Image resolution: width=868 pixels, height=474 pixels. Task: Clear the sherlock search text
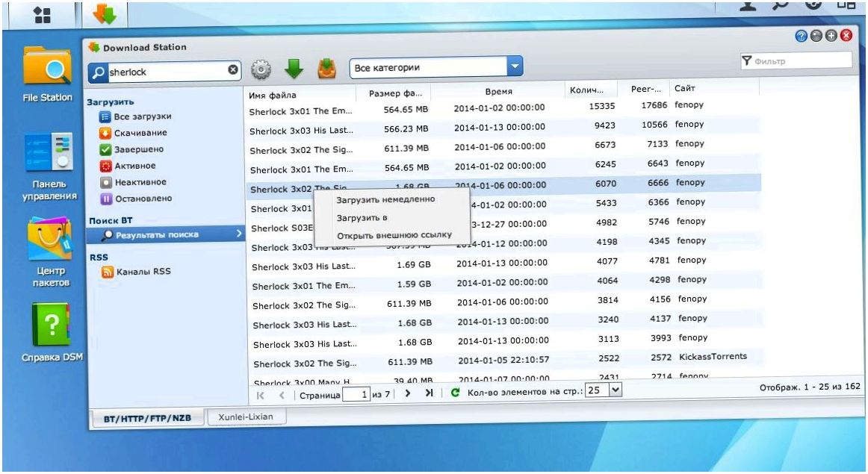pos(233,69)
